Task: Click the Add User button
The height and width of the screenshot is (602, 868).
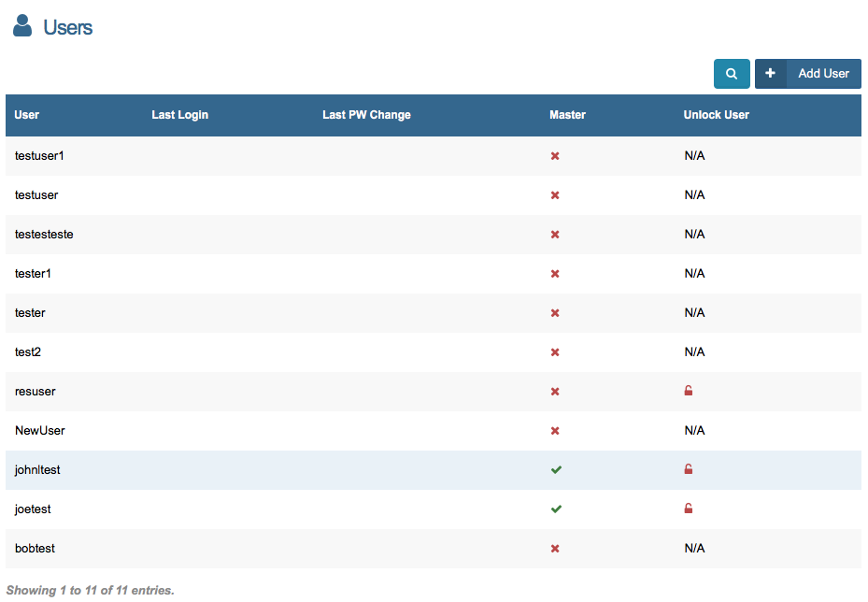Action: coord(808,74)
